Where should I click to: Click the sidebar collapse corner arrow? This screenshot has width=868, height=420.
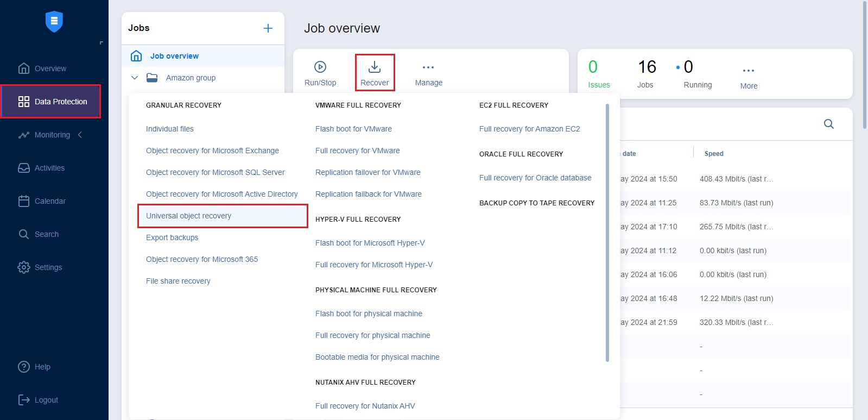101,43
